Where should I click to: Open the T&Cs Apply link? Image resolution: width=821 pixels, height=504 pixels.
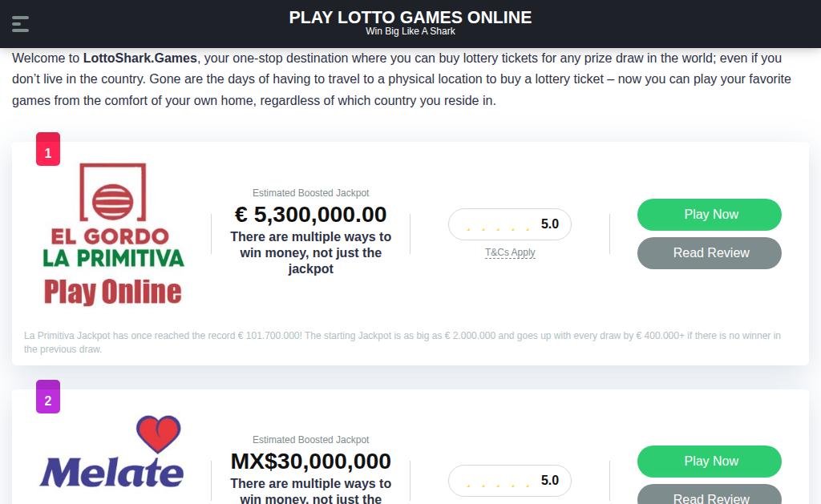[510, 252]
